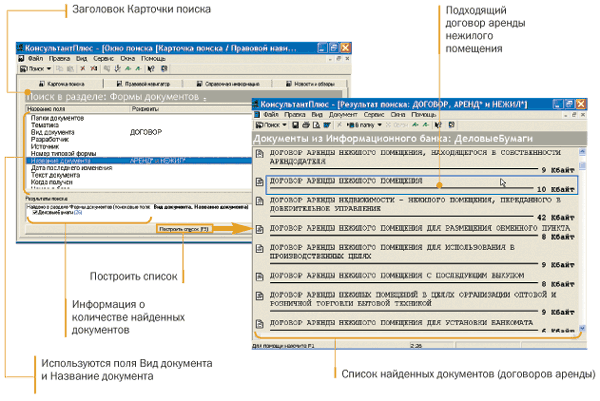Open the selected ДОГОВОР АРЕНДЫ НЕЖИЛОГО ПОМЕЩЕНИЯ 10 Кбайт entry
Viewport: 600px width, 401px height.
point(422,185)
